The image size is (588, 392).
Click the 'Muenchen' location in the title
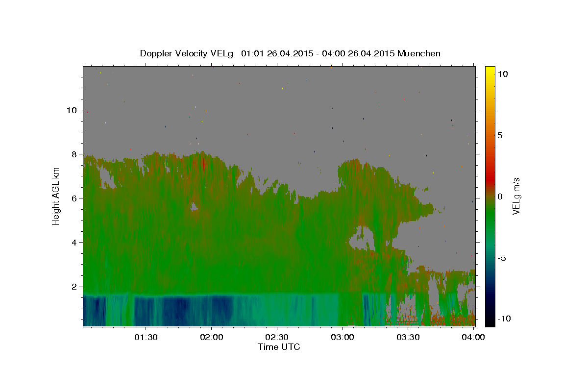pos(419,53)
